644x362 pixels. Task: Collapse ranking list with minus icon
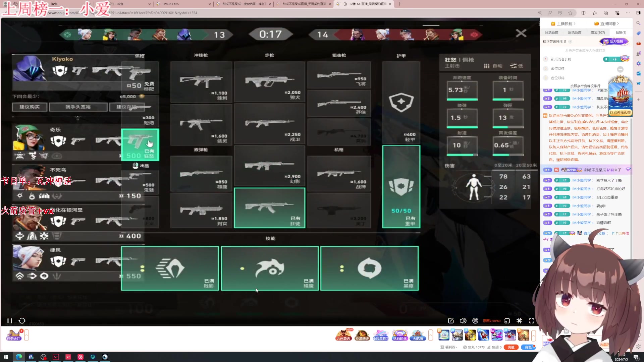point(620,69)
